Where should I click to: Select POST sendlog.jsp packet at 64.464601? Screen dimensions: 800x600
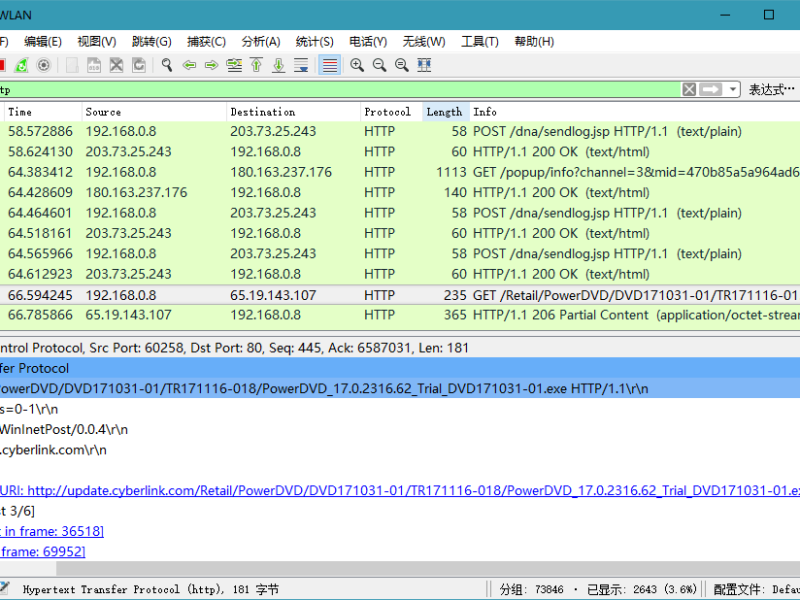[400, 213]
